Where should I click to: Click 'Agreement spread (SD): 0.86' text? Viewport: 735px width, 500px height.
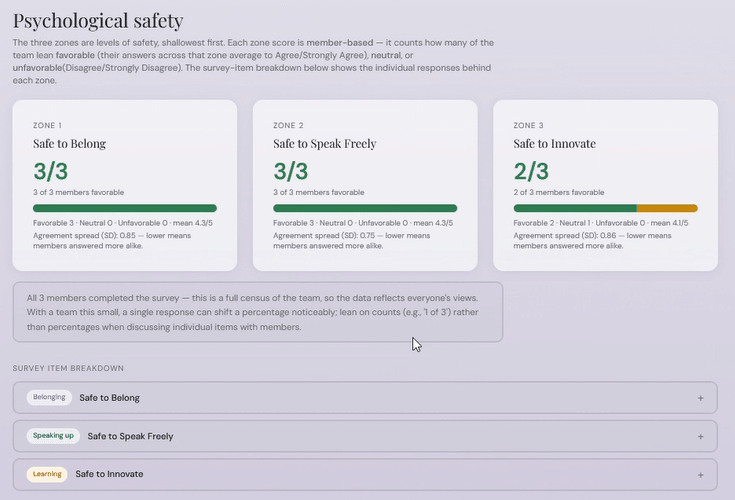pyautogui.click(x=565, y=236)
